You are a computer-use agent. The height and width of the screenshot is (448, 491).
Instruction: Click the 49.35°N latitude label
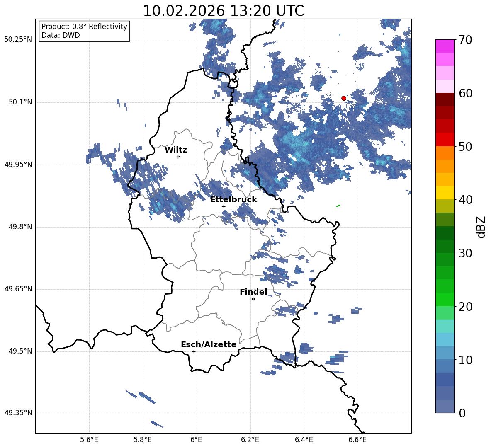point(18,413)
